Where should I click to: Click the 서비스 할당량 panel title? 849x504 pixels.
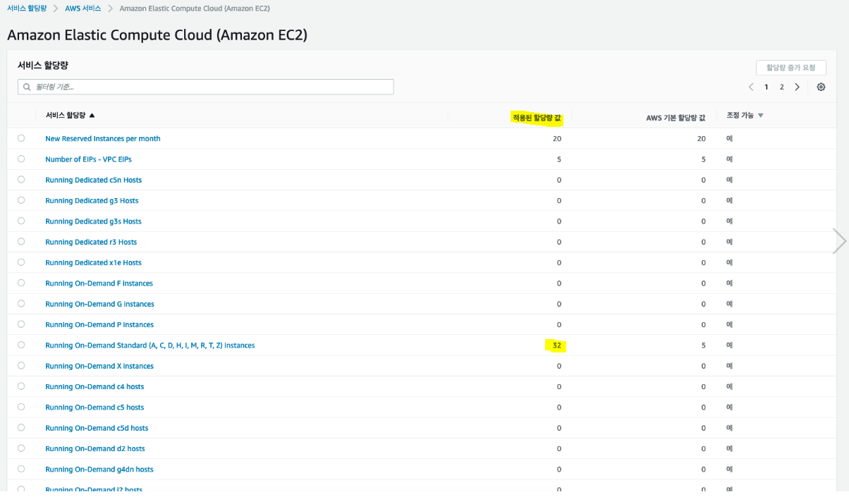43,65
